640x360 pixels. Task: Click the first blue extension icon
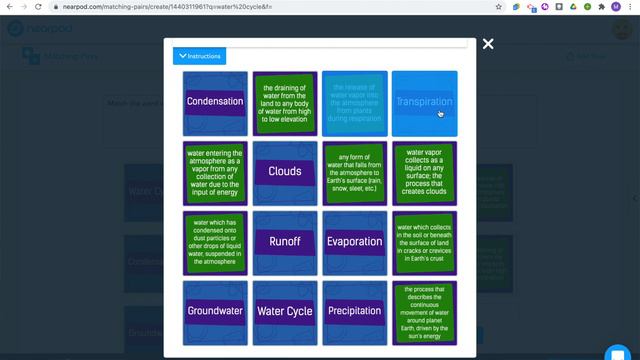point(516,7)
